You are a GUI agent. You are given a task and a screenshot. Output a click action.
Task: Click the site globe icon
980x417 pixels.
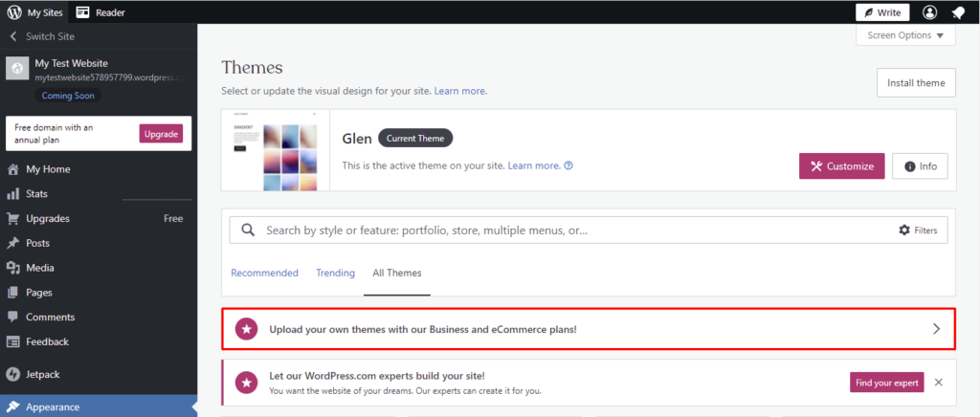17,69
